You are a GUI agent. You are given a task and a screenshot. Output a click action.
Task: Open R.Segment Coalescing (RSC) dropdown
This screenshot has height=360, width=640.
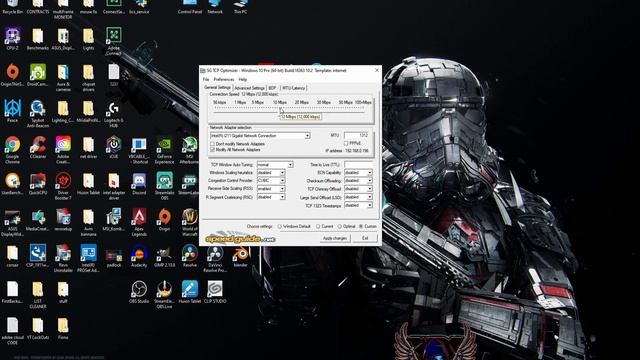(x=282, y=197)
